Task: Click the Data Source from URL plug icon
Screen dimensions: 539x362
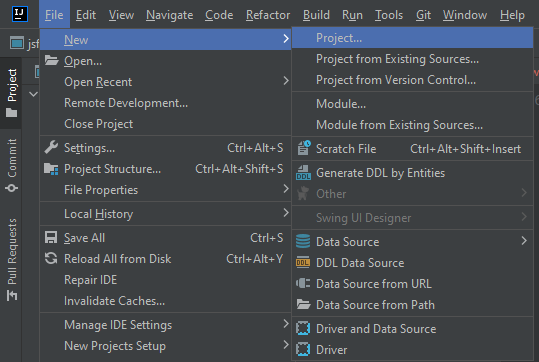Action: pyautogui.click(x=303, y=283)
